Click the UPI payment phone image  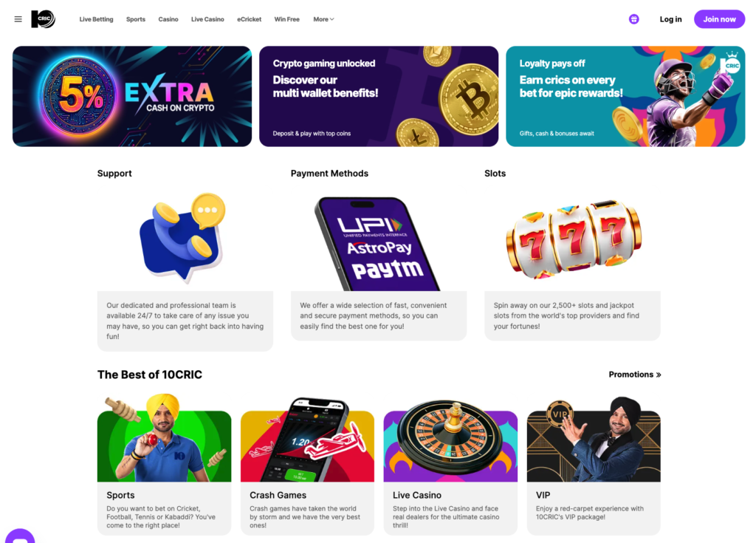[x=378, y=244]
